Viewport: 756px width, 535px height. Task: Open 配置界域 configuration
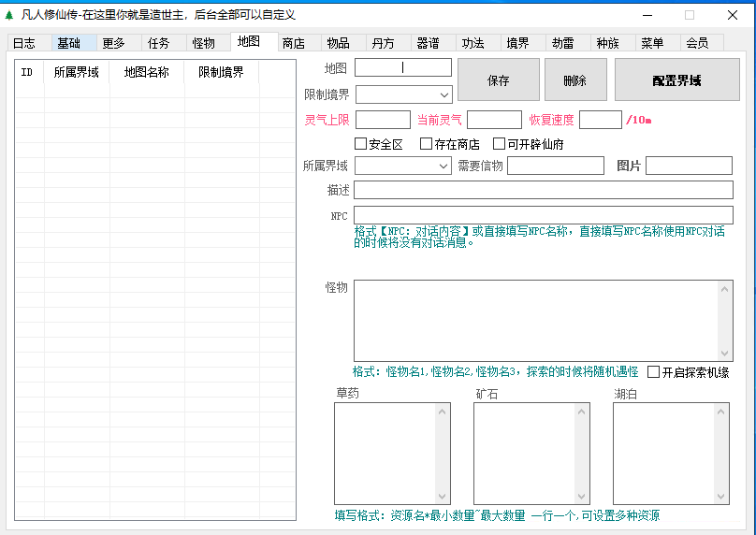[676, 80]
